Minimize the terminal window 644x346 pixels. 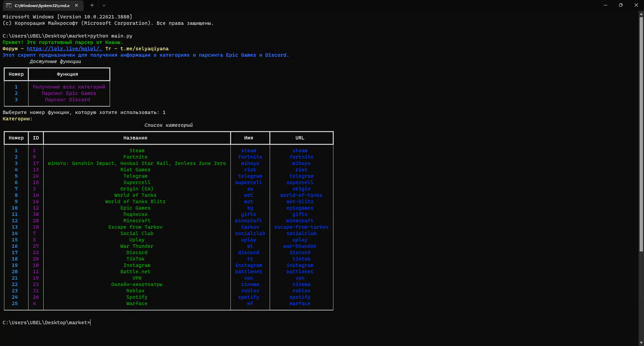(x=605, y=5)
